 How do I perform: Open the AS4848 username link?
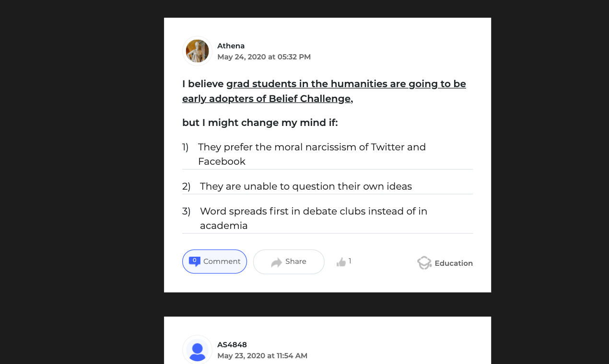coord(232,345)
